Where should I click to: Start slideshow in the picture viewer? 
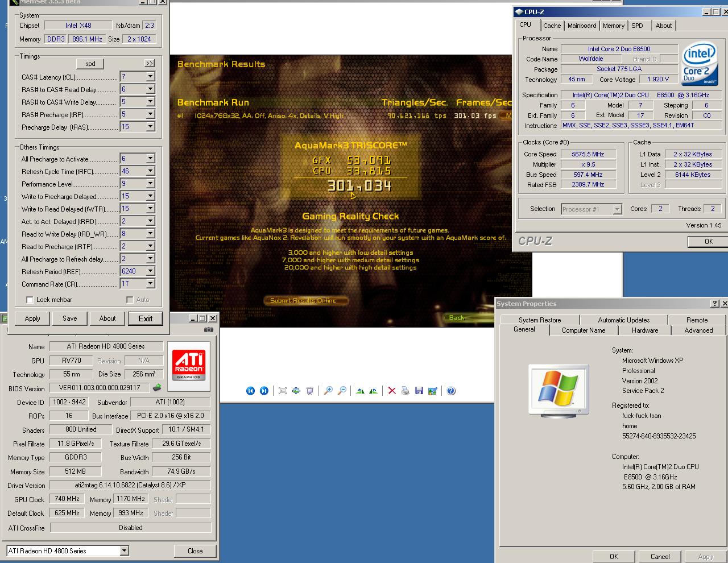310,391
